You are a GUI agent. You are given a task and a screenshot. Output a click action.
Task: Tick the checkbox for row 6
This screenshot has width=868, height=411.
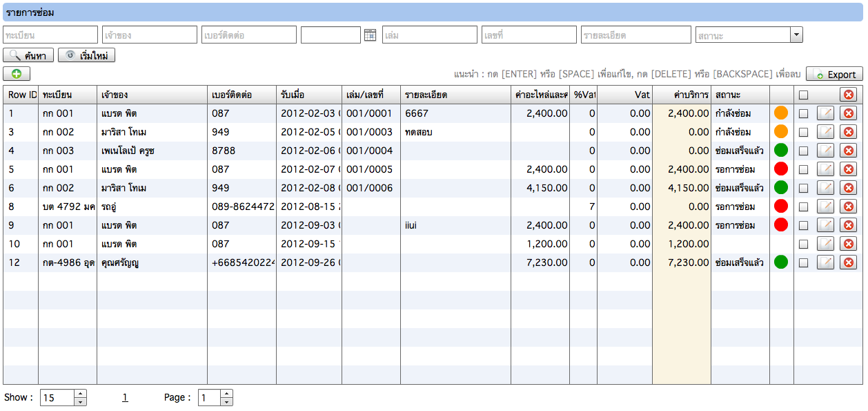click(803, 189)
